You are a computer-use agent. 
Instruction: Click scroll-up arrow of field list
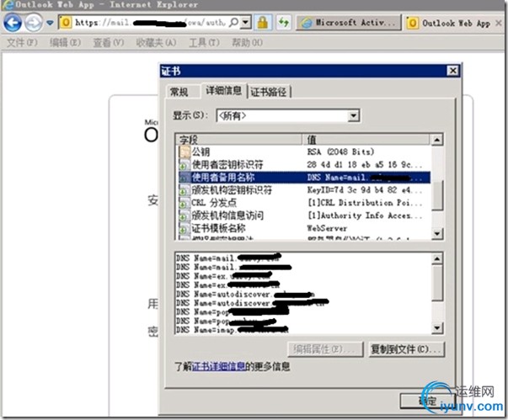(x=437, y=140)
